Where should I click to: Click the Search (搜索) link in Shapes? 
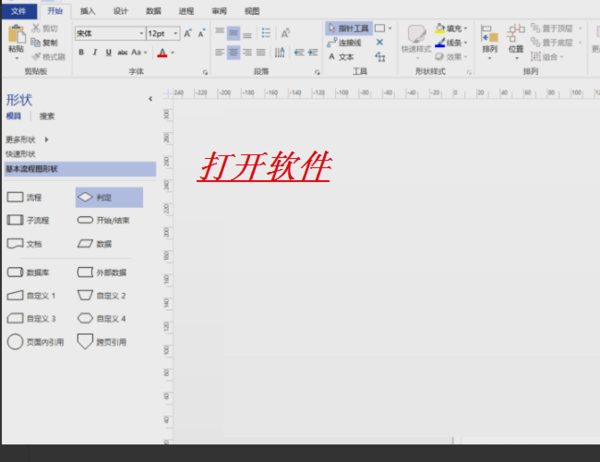pos(47,116)
